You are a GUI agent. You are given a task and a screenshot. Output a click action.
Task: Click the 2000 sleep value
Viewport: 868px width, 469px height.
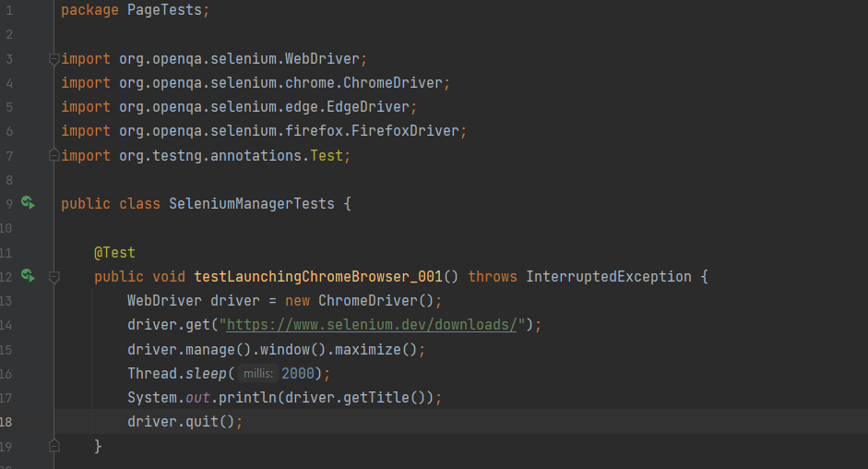[298, 374]
